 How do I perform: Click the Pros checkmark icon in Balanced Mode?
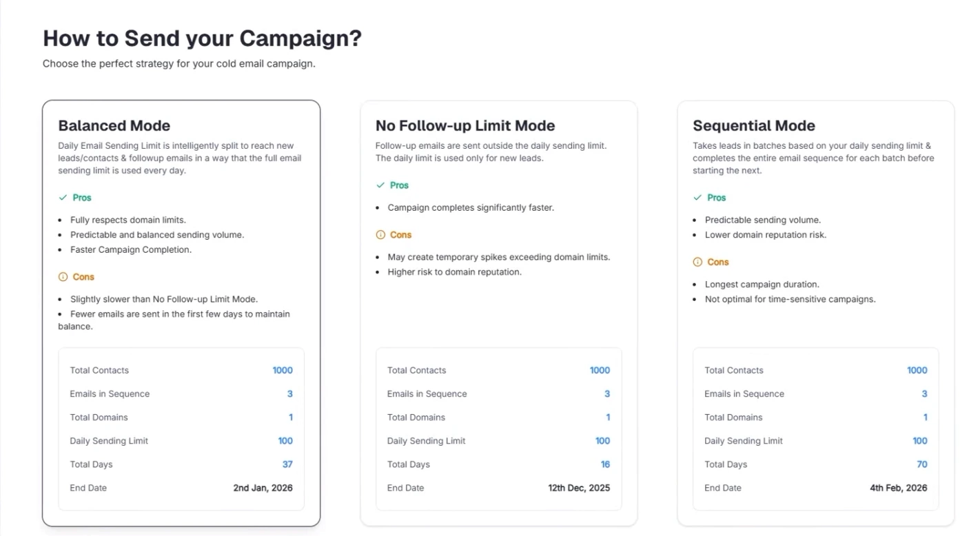63,198
